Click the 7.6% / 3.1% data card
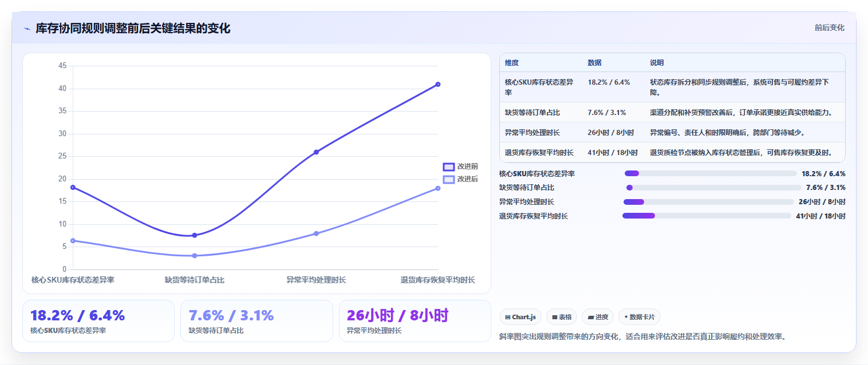The height and width of the screenshot is (365, 868). [257, 321]
